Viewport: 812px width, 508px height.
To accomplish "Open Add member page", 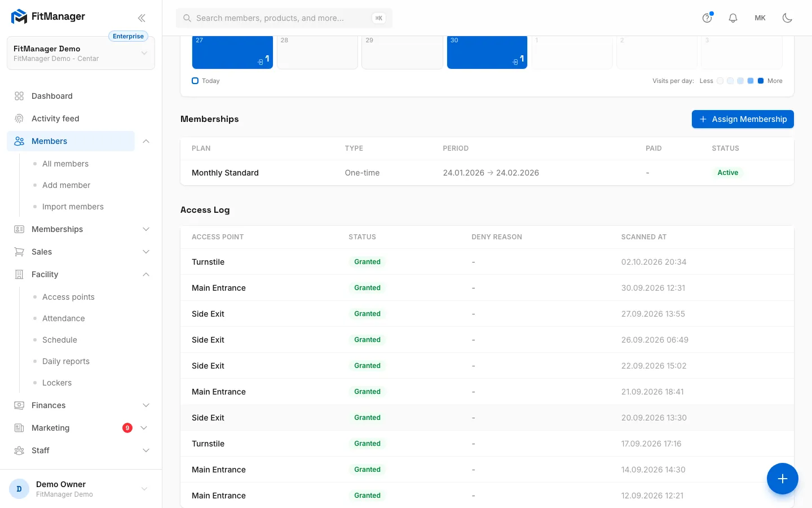I will tap(66, 185).
